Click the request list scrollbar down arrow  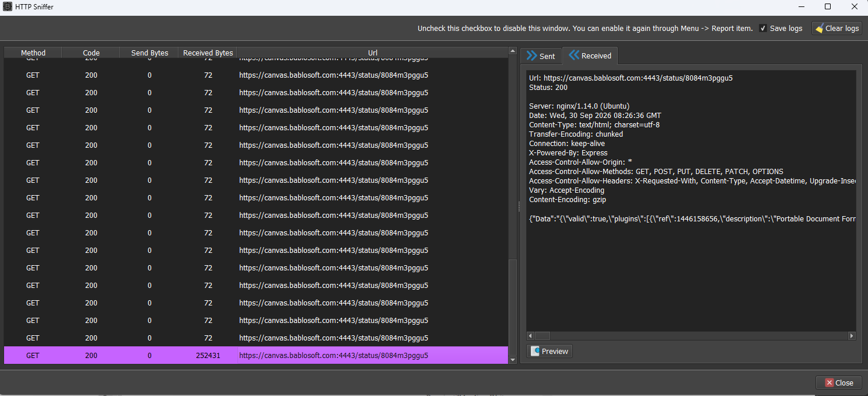click(513, 360)
